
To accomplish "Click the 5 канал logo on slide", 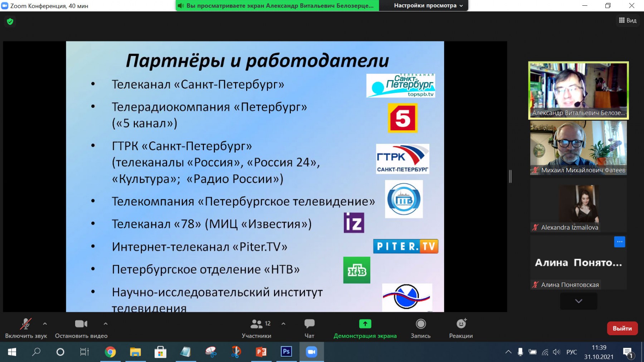I will tap(403, 118).
